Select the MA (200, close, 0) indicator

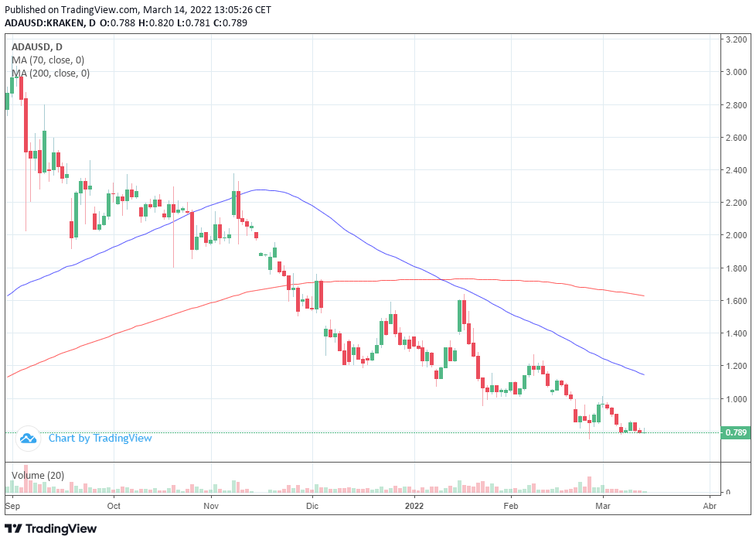[50, 73]
